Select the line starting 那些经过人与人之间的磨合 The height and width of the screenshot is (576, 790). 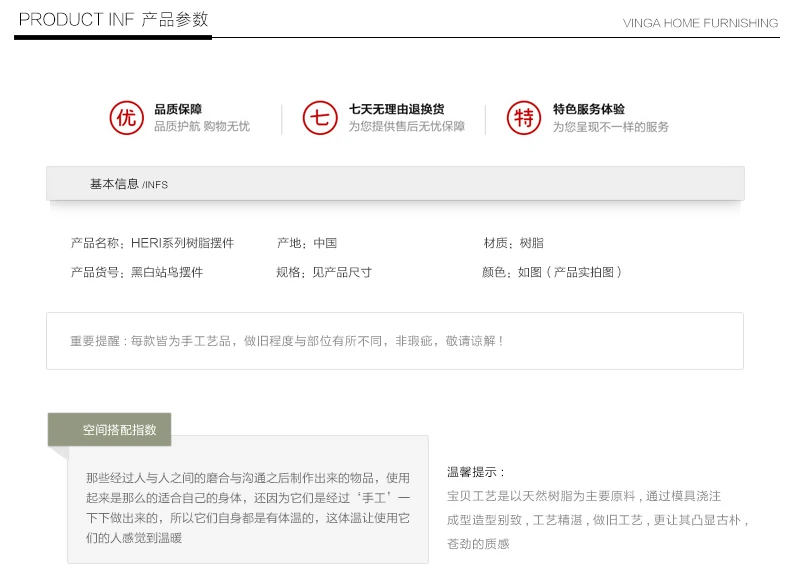coord(247,478)
